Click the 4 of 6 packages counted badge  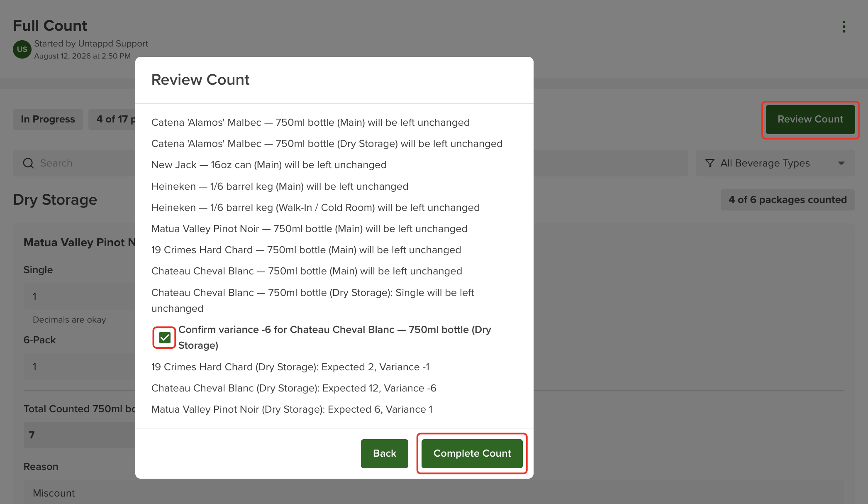[788, 200]
